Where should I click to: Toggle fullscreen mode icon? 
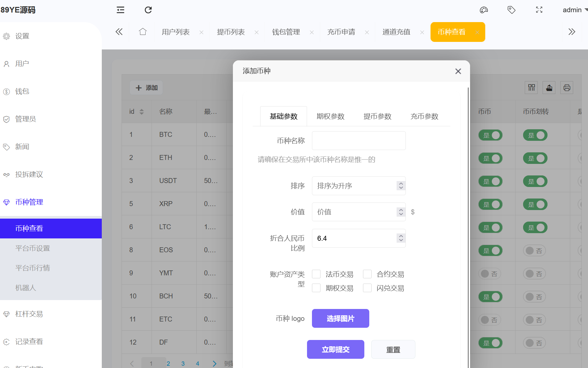pyautogui.click(x=539, y=10)
